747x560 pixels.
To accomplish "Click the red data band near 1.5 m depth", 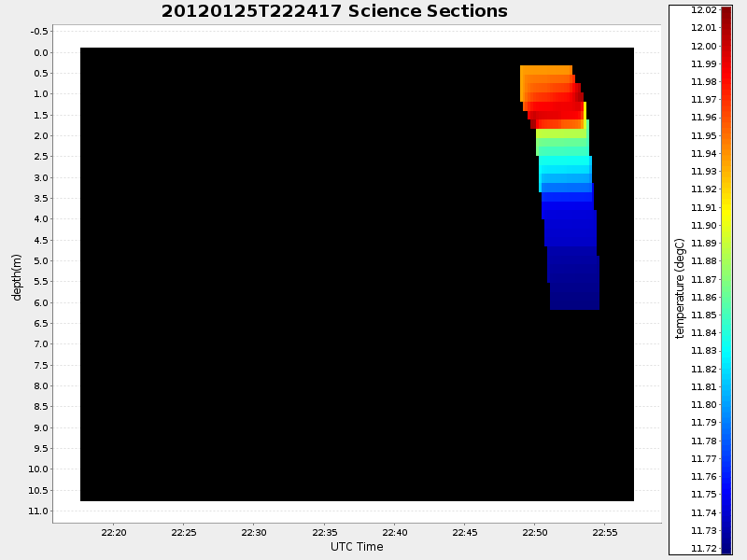I will click(x=555, y=115).
